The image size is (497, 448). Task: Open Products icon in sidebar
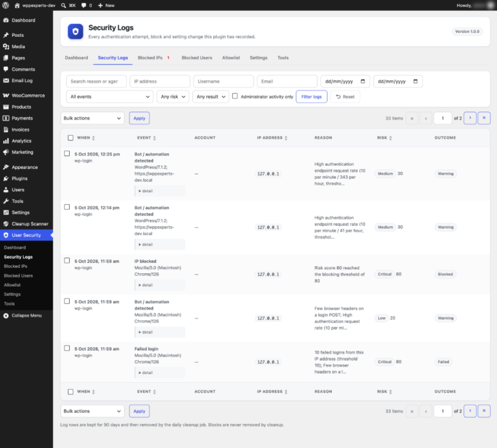(x=6, y=107)
